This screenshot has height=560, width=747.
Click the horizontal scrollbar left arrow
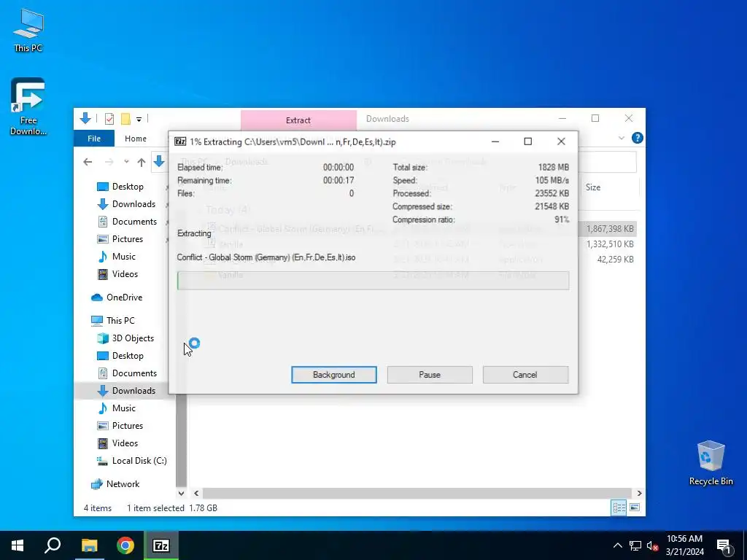[x=196, y=494]
